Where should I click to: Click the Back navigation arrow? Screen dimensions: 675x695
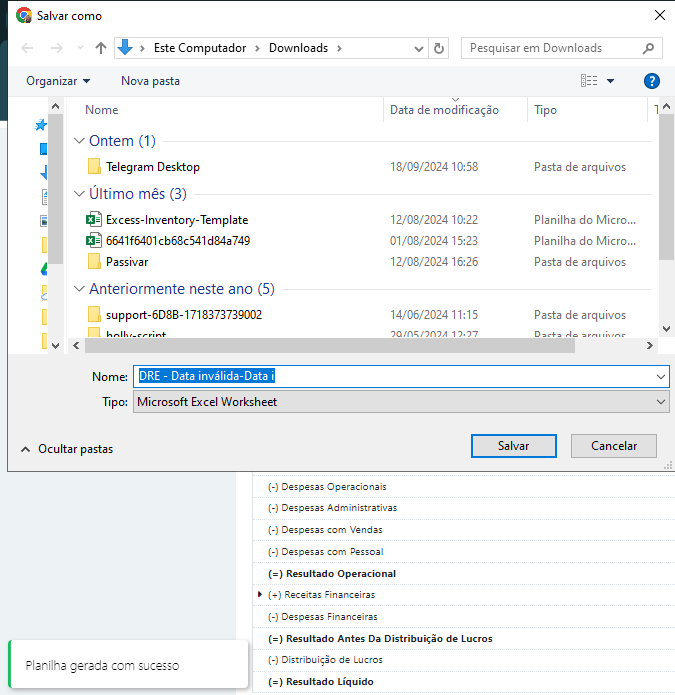[x=27, y=48]
